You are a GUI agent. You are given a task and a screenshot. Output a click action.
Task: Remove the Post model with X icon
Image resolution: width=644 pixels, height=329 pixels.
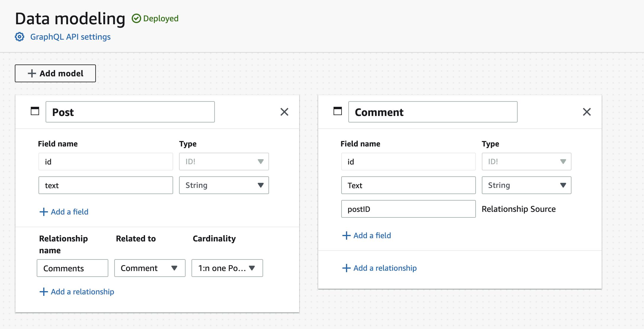tap(284, 112)
